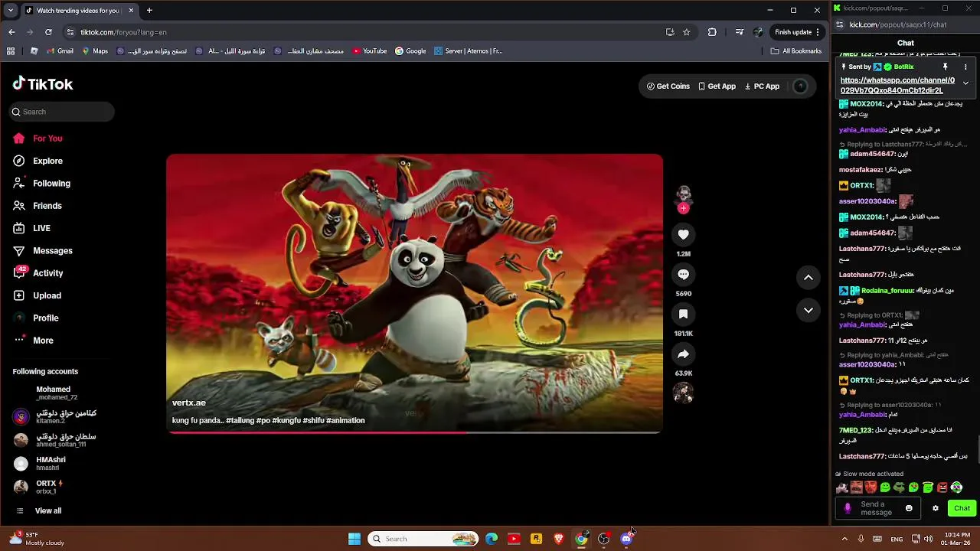Open Gmail bookmark

pyautogui.click(x=60, y=51)
